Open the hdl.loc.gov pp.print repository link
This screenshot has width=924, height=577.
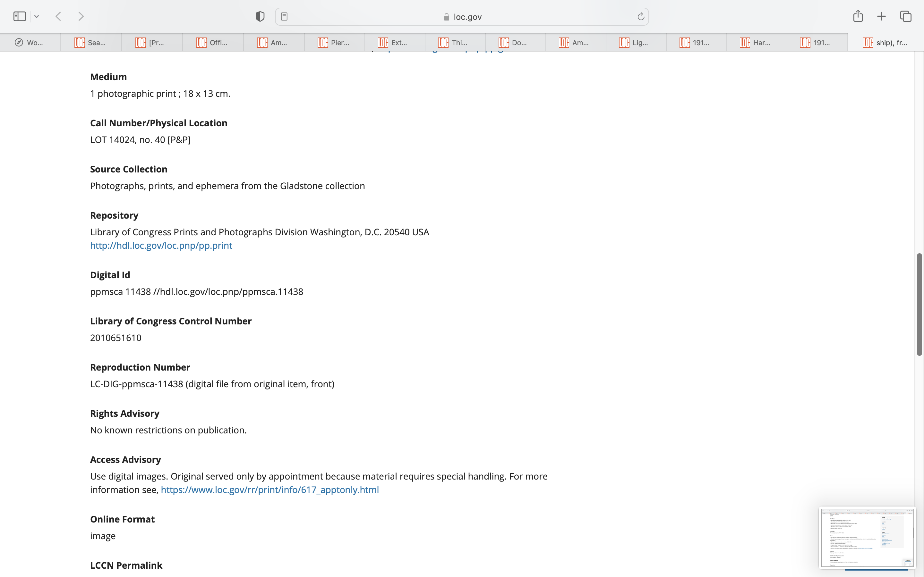coord(161,245)
